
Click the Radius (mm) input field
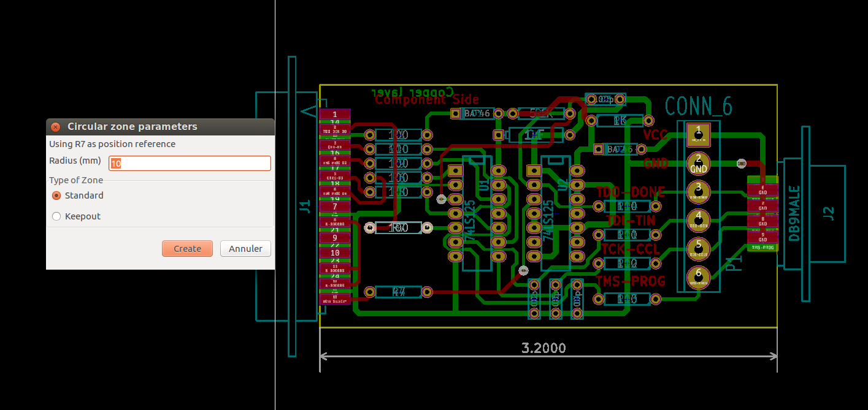(190, 164)
